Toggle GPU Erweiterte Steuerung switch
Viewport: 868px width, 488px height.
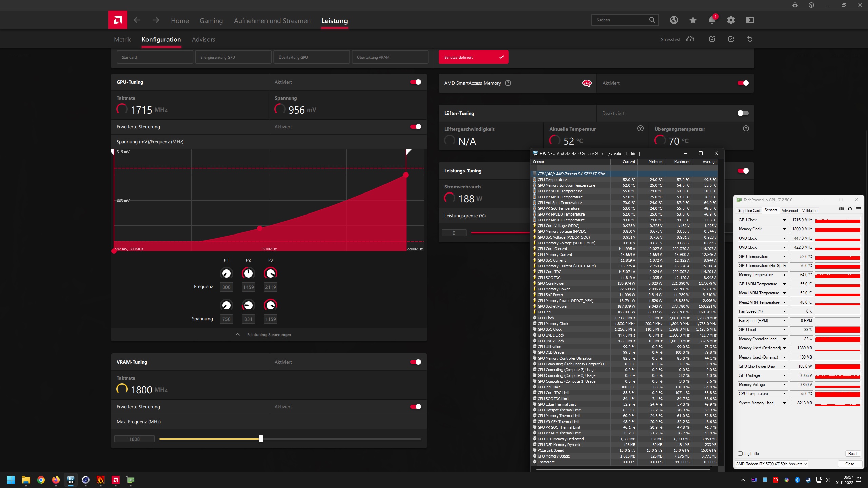pos(416,127)
